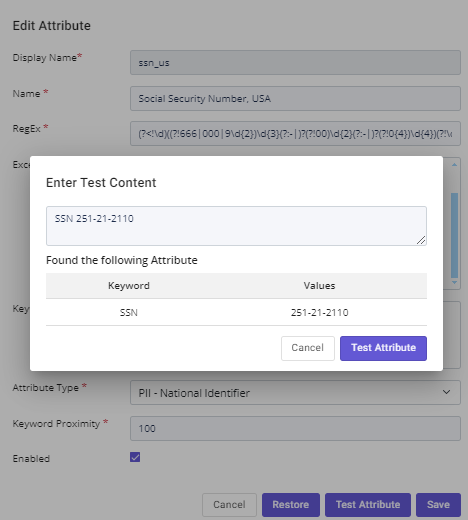
Task: Click the Attribute Type chevron arrow
Action: click(x=446, y=392)
